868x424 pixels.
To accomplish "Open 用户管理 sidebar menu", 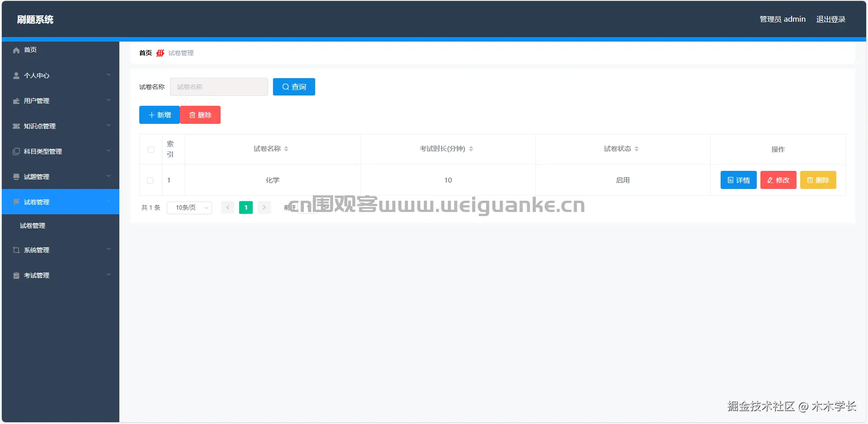I will (x=61, y=101).
